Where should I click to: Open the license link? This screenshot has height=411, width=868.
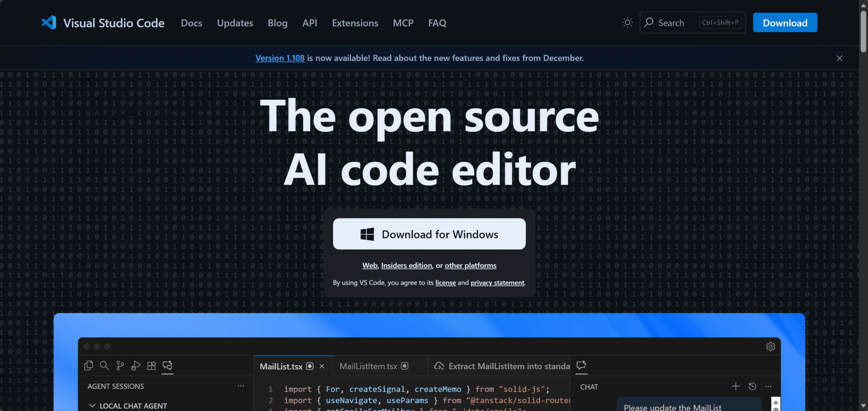445,283
